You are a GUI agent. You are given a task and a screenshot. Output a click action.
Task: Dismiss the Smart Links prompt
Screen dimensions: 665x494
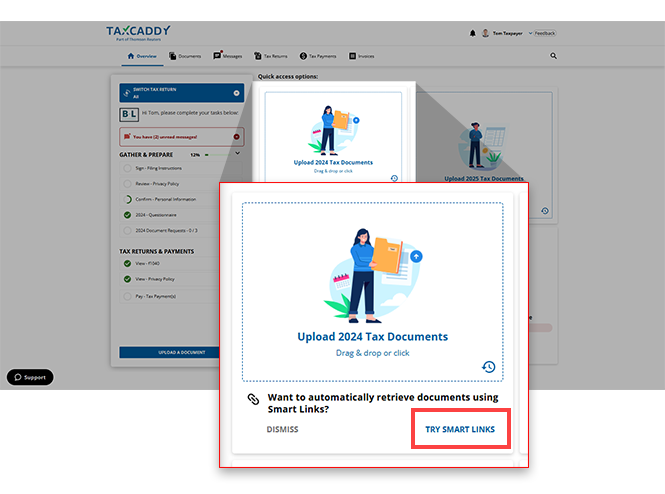[282, 430]
